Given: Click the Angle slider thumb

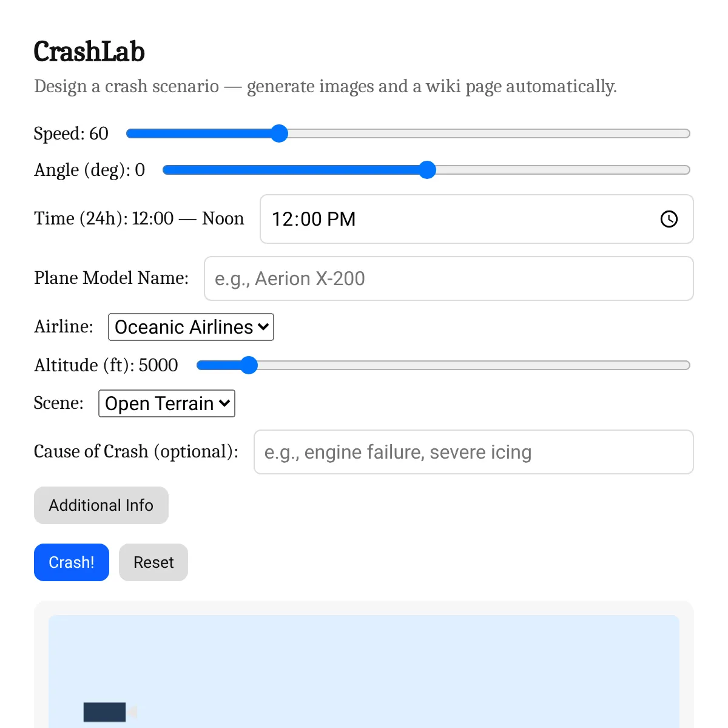Looking at the screenshot, I should point(427,170).
